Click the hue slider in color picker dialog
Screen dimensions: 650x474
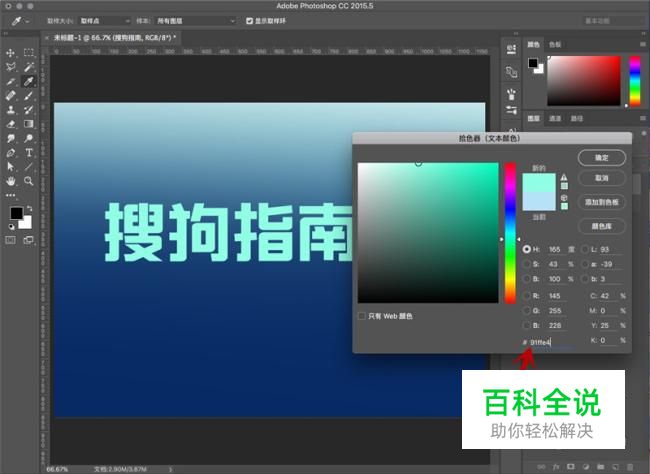point(510,233)
